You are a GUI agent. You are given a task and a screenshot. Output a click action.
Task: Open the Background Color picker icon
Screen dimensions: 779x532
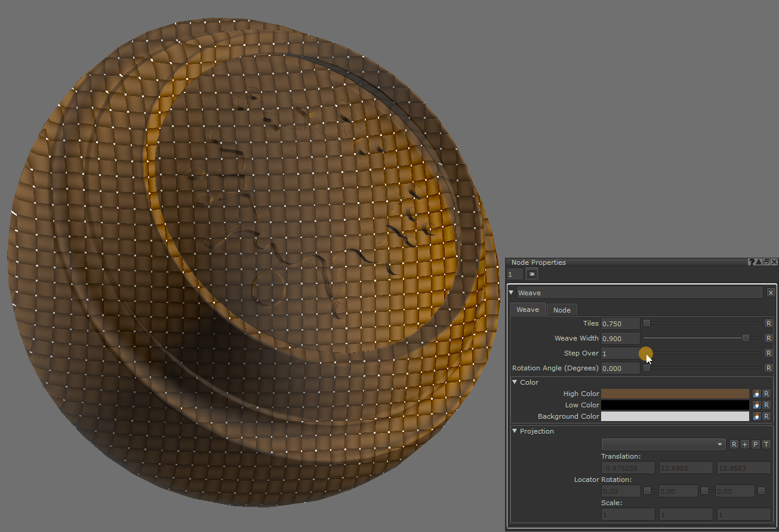(x=756, y=416)
